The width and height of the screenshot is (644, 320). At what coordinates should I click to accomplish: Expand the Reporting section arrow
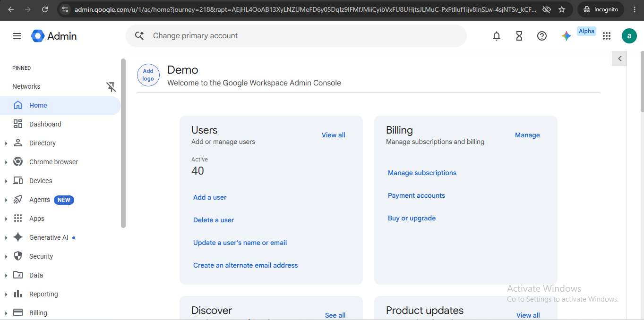click(6, 295)
